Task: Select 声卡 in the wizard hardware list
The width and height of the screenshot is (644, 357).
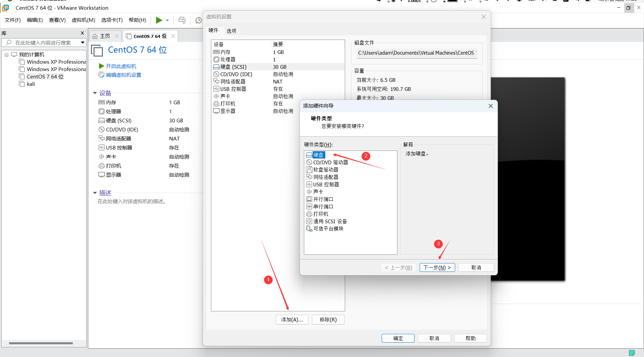Action: [315, 192]
